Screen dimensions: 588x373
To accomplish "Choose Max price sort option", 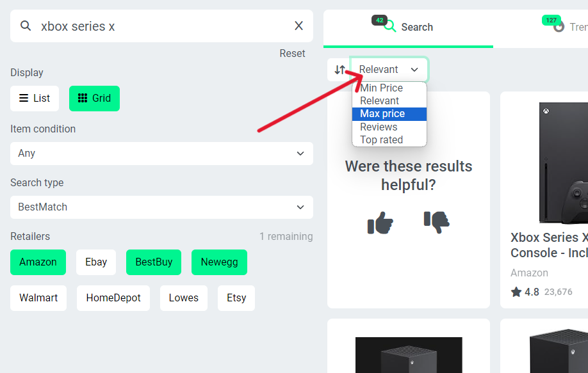I will (x=389, y=114).
